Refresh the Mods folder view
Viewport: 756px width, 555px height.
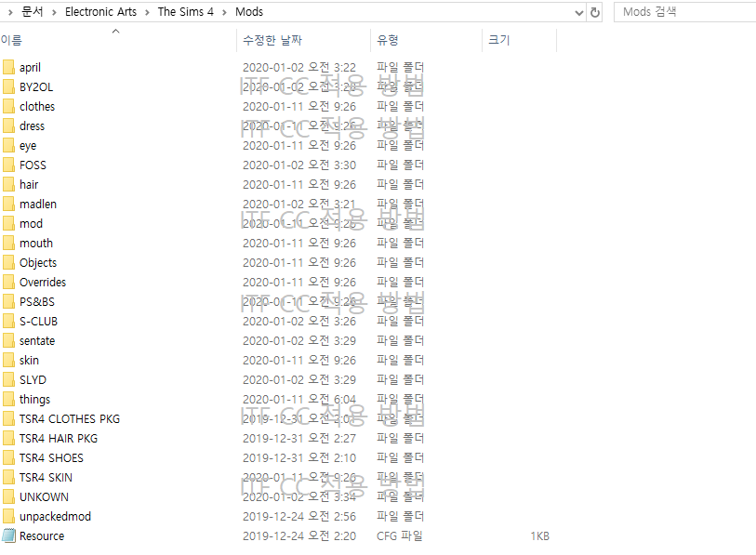(x=595, y=12)
